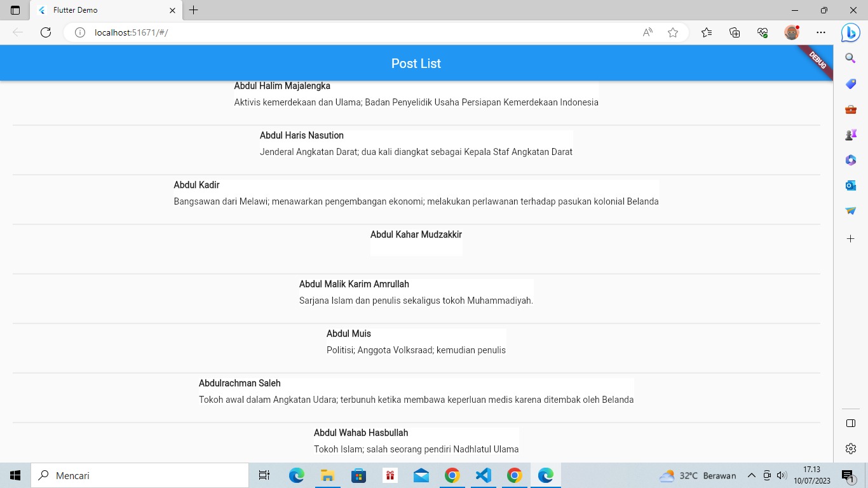Open Microsoft 365 icon in the sidebar
The image size is (868, 488).
pos(850,159)
